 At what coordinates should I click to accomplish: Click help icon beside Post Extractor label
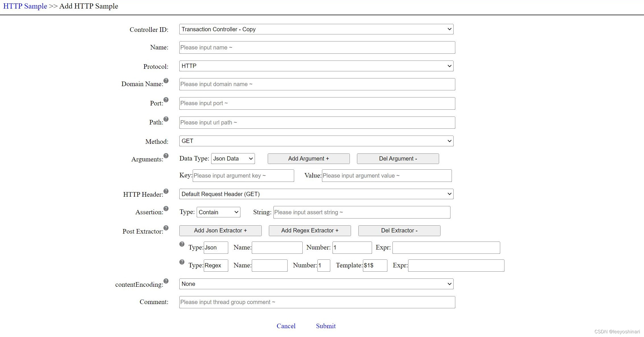coord(166,228)
